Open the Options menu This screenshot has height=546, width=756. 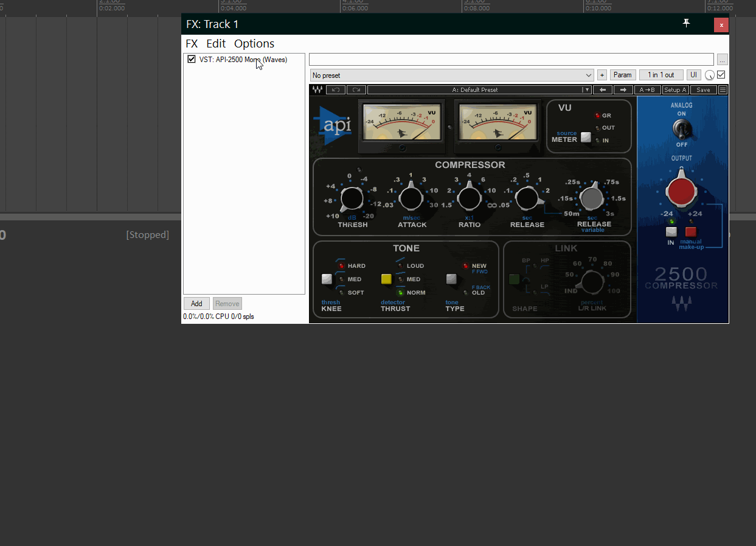pyautogui.click(x=254, y=44)
